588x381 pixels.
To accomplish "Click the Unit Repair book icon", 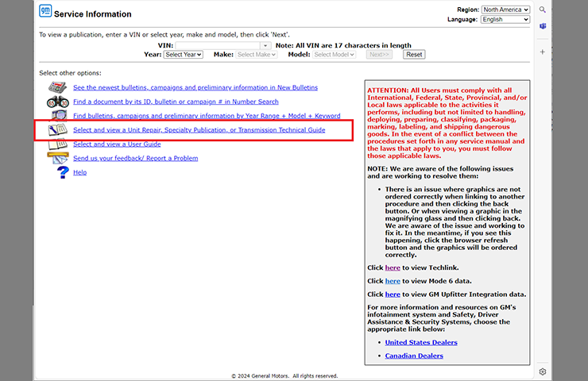I will 58,129.
